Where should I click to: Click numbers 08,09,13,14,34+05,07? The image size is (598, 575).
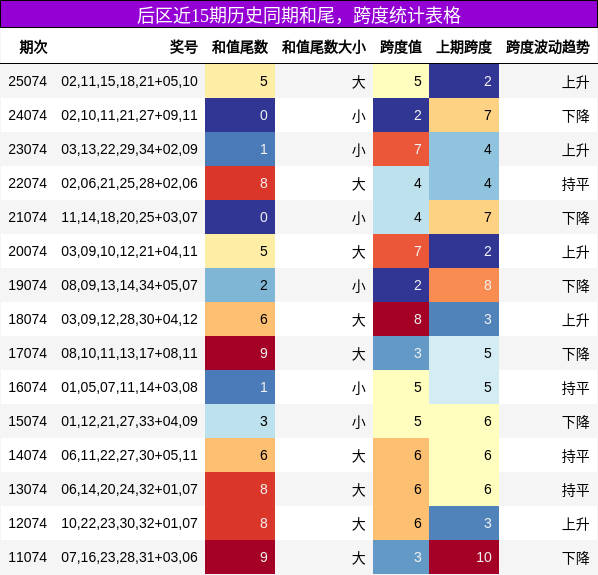pyautogui.click(x=129, y=285)
